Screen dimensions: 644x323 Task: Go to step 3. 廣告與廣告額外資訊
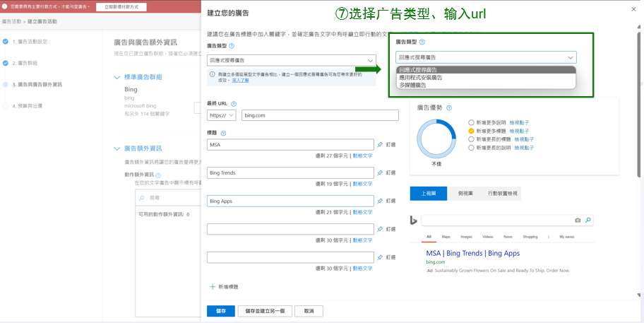pyautogui.click(x=37, y=84)
